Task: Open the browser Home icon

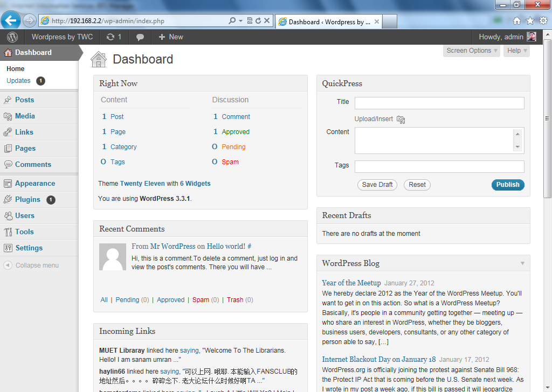Action: tap(517, 21)
